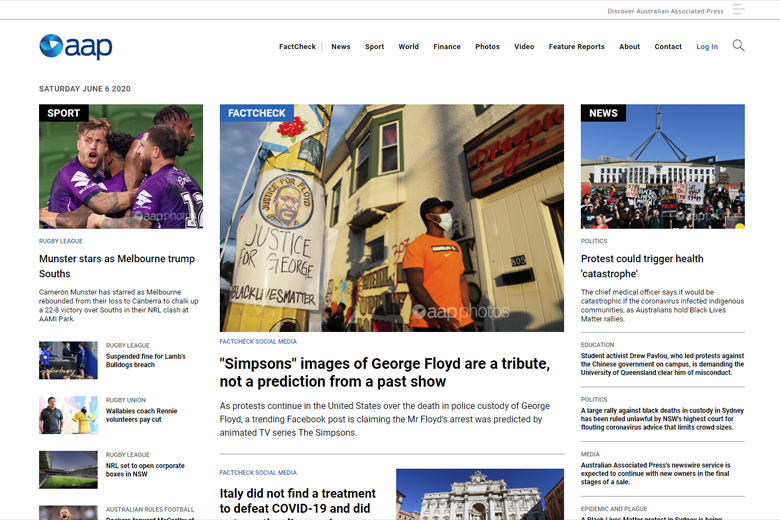Go to the Sport section
780x520 pixels.
click(x=374, y=47)
